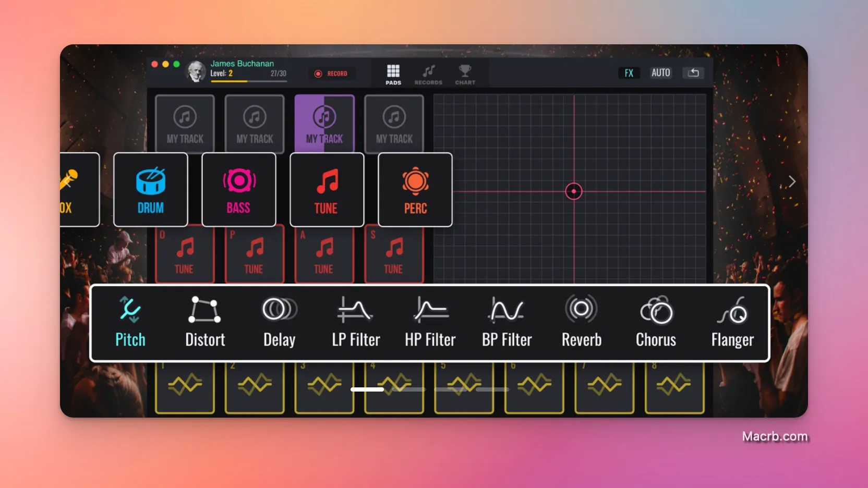
Task: Select the third carousel page indicator
Action: 451,389
